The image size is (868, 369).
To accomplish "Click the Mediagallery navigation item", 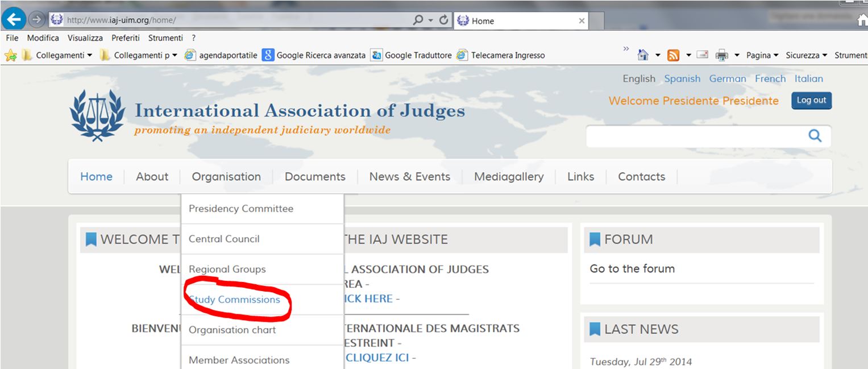I will point(509,177).
